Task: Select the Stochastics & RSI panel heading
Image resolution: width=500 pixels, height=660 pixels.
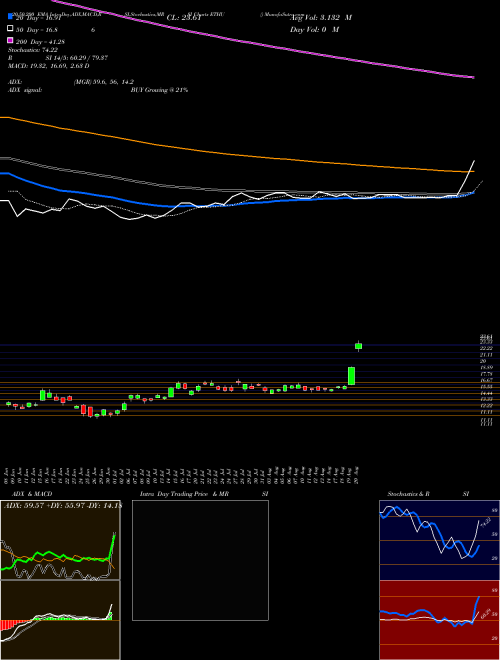Action: [x=428, y=494]
